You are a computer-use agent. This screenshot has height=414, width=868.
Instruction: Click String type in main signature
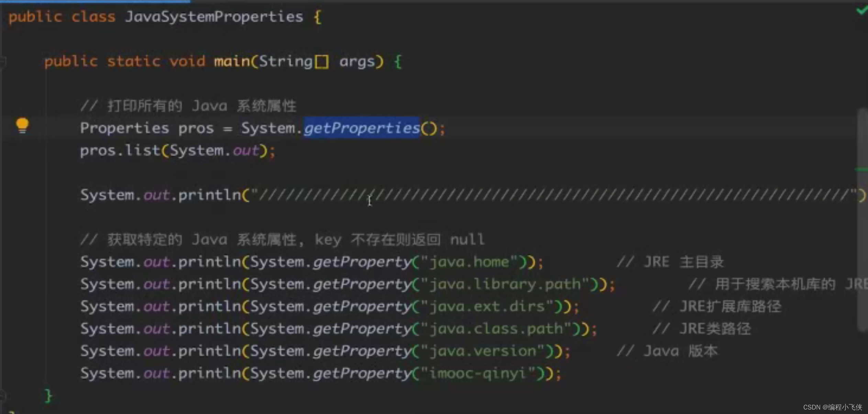pyautogui.click(x=286, y=61)
